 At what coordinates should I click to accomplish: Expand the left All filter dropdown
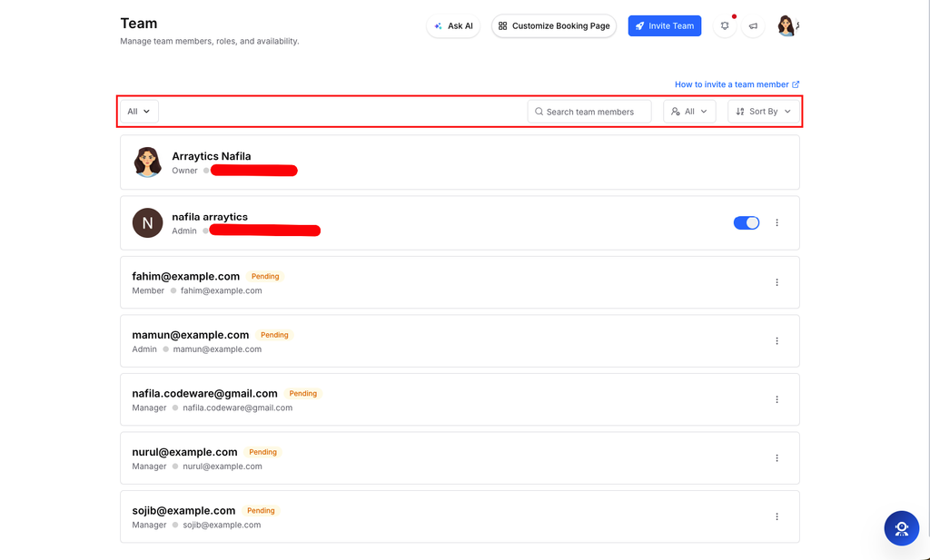[x=139, y=112]
